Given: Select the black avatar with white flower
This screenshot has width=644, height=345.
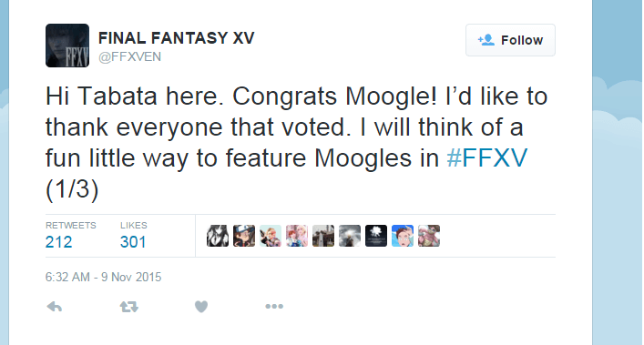Looking at the screenshot, I should tap(376, 236).
